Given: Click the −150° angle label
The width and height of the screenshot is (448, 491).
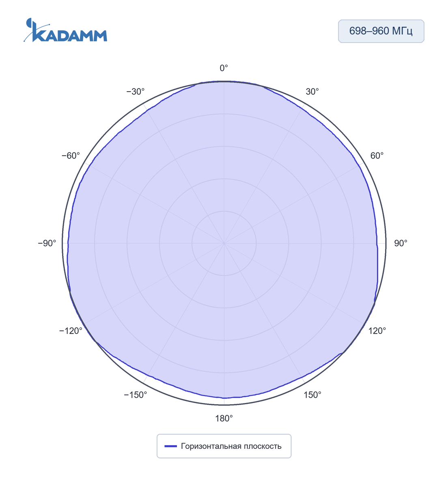Looking at the screenshot, I should (x=136, y=395).
